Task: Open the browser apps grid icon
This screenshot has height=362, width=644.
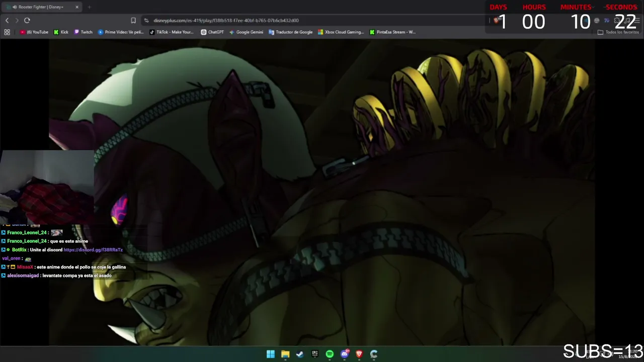Action: pos(7,32)
